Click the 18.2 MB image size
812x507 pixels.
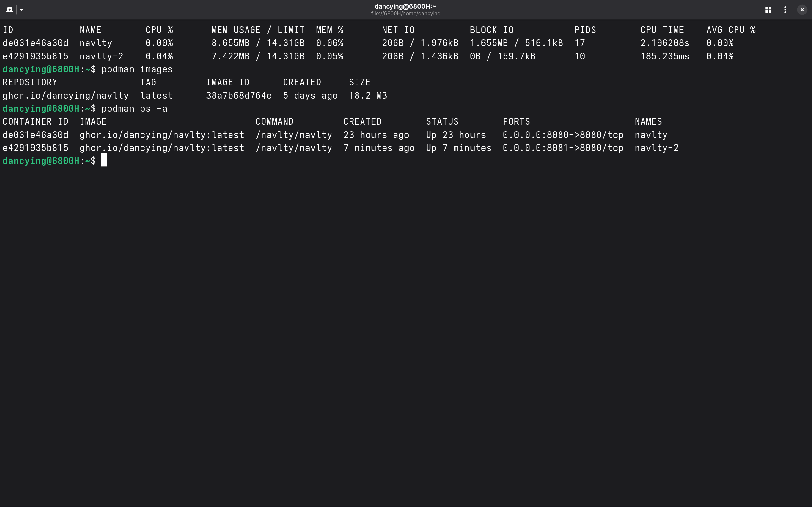tap(368, 96)
